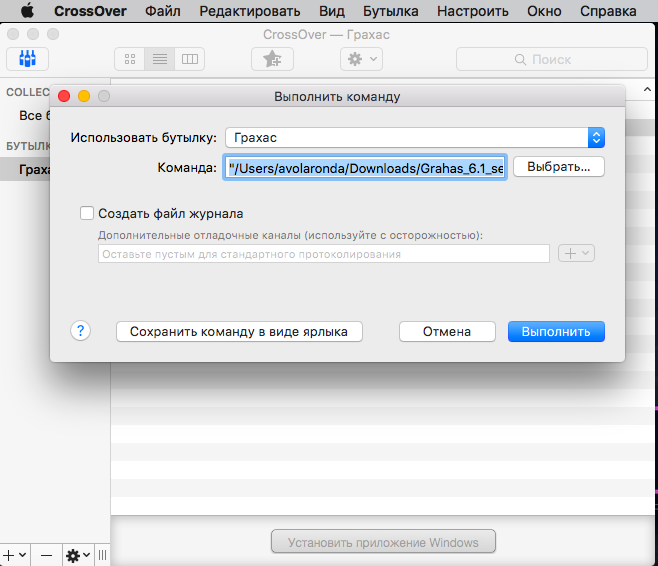Screen dimensions: 658x566
Task: Select the Все collection in sidebar
Action: [x=25, y=116]
